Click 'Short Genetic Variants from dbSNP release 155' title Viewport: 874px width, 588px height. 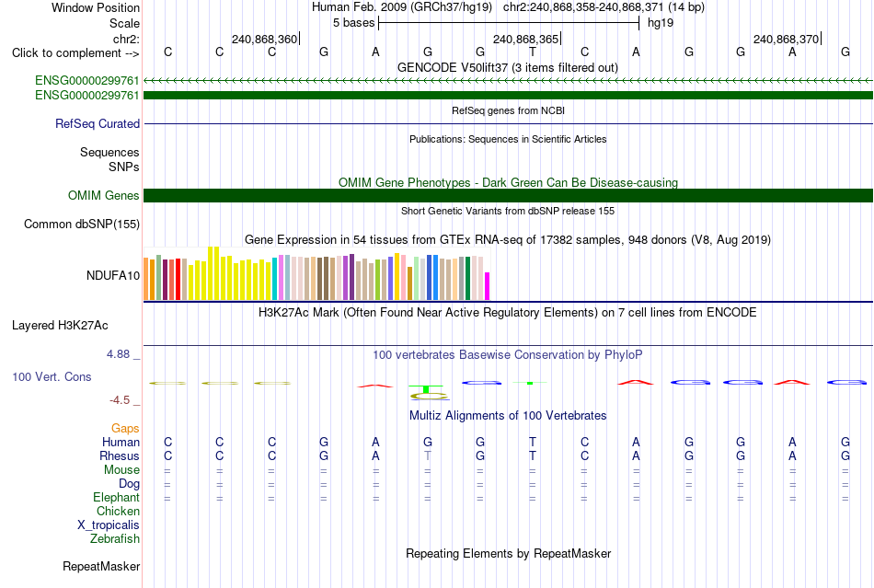tap(508, 211)
